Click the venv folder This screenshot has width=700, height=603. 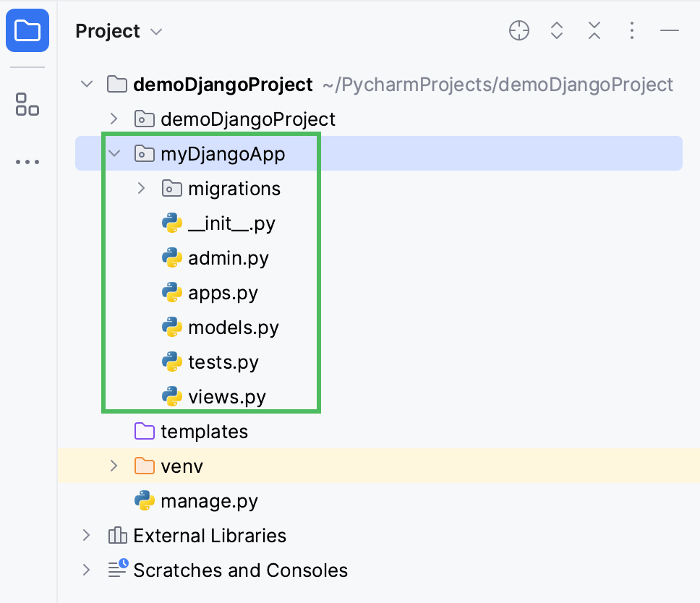181,466
